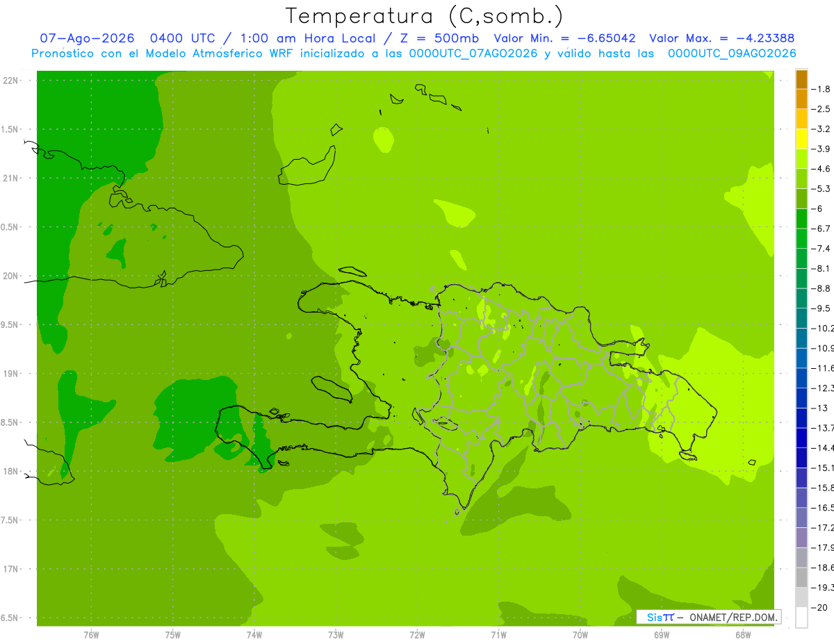Click the "74W" longitude axis label
The image size is (834, 644).
[x=254, y=634]
